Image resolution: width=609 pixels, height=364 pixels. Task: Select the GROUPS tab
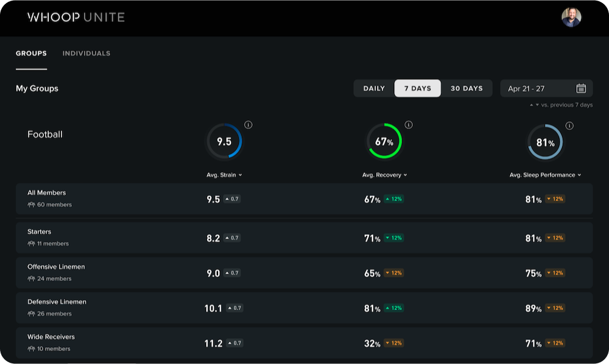(x=31, y=53)
